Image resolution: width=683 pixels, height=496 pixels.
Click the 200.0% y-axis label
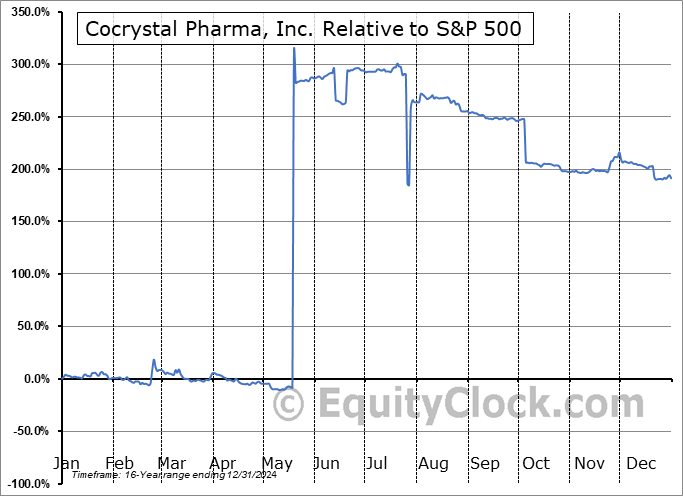click(x=28, y=169)
